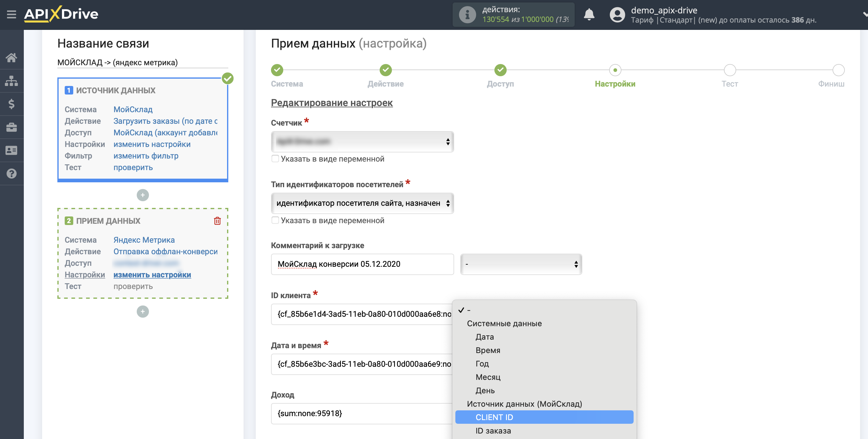Delete the ПРИЕМ ДАННЫХ block with trash icon
Viewport: 868px width, 439px height.
click(x=217, y=221)
